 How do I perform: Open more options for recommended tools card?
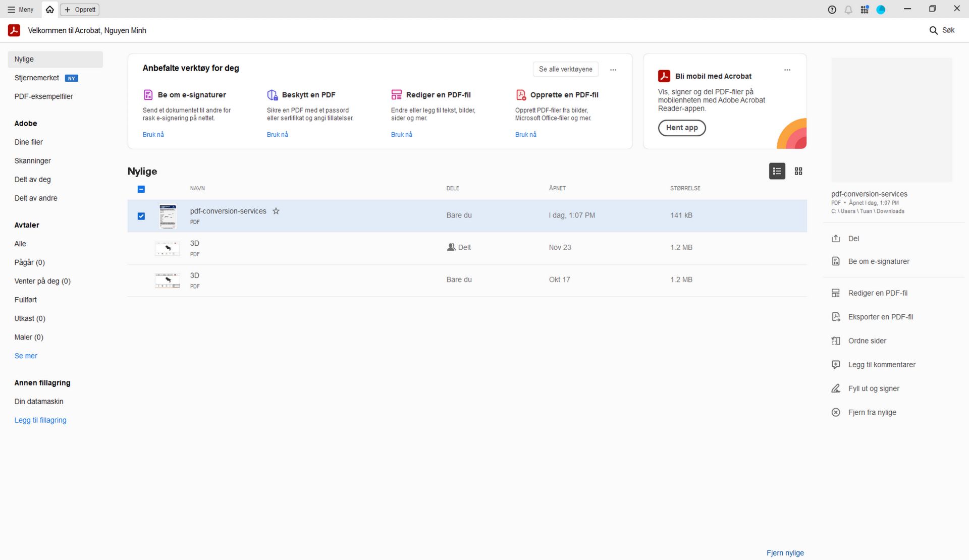(613, 70)
